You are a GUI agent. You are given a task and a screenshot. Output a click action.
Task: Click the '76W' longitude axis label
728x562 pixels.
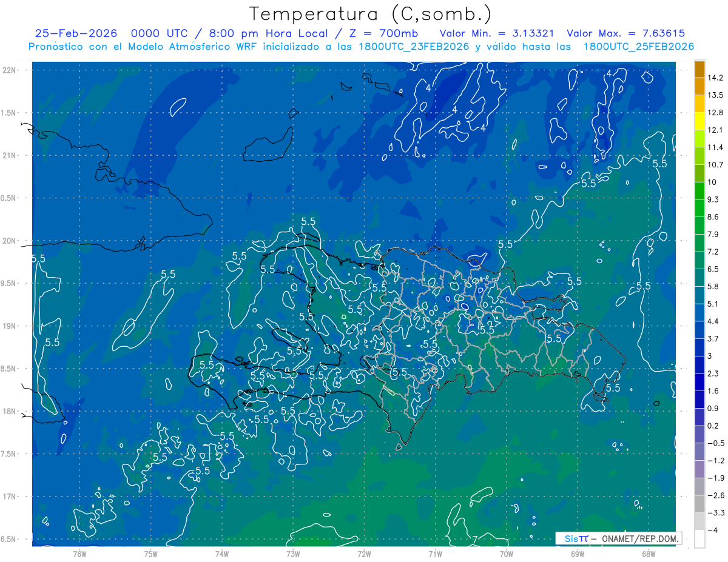pyautogui.click(x=79, y=554)
